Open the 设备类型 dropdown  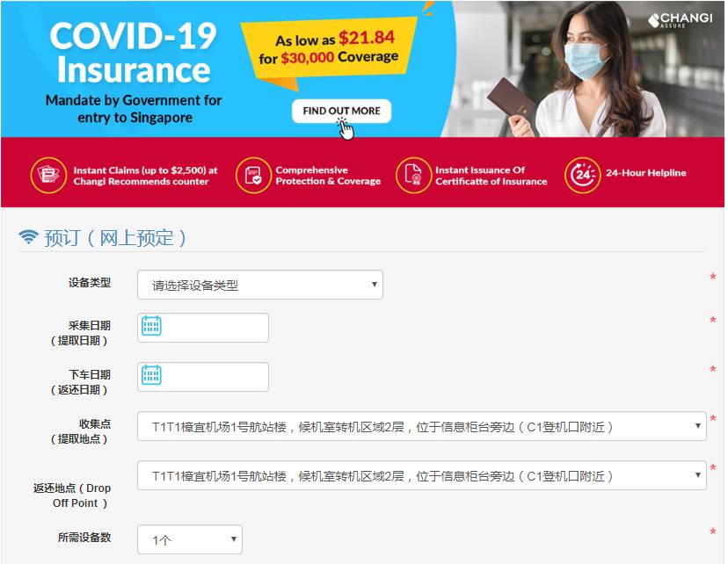coord(260,285)
